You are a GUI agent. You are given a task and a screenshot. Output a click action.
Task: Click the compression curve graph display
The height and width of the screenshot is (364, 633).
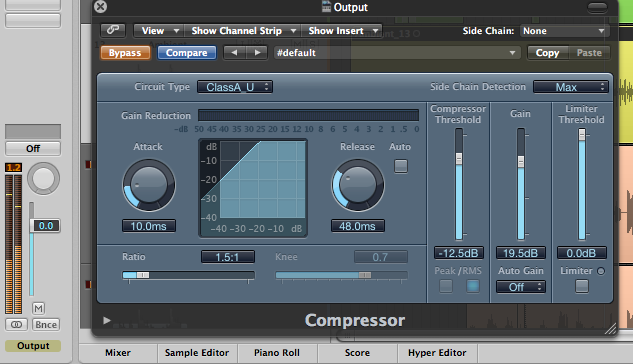[x=253, y=188]
